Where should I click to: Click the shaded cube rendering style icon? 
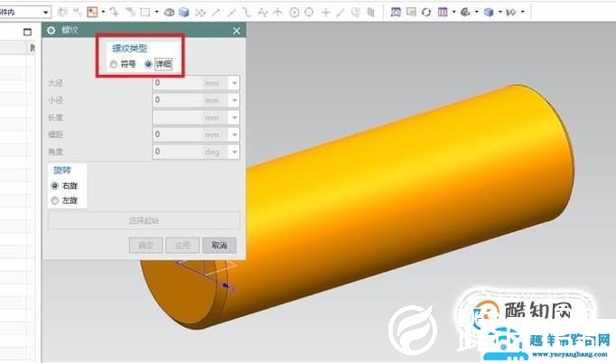coord(489,13)
